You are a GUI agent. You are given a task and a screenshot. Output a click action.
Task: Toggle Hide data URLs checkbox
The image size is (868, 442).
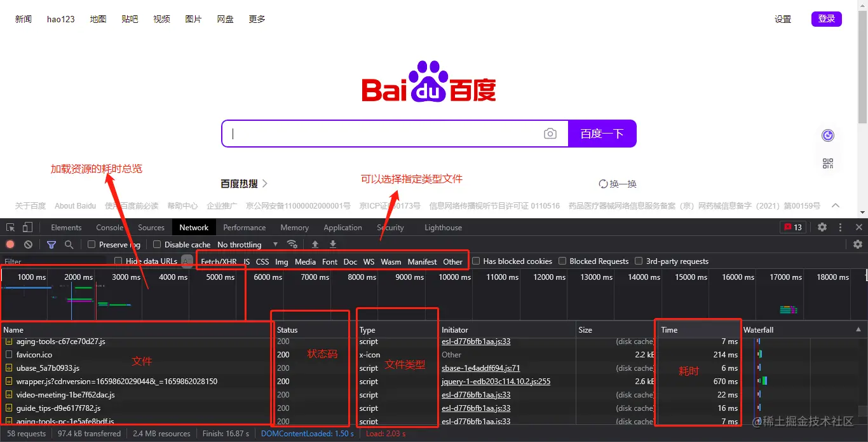118,261
